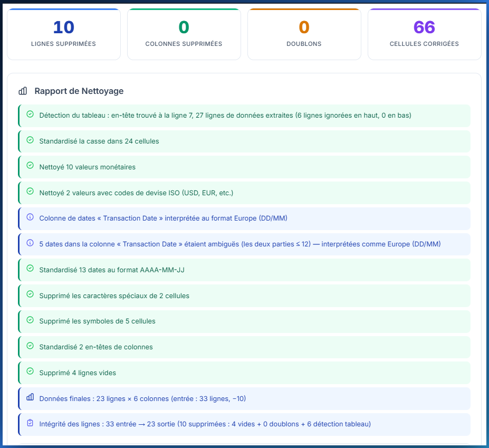The height and width of the screenshot is (448, 489).
Task: Click the check icon beside "Standardisé 2 en-têtes de colonnes"
Action: coord(30,347)
